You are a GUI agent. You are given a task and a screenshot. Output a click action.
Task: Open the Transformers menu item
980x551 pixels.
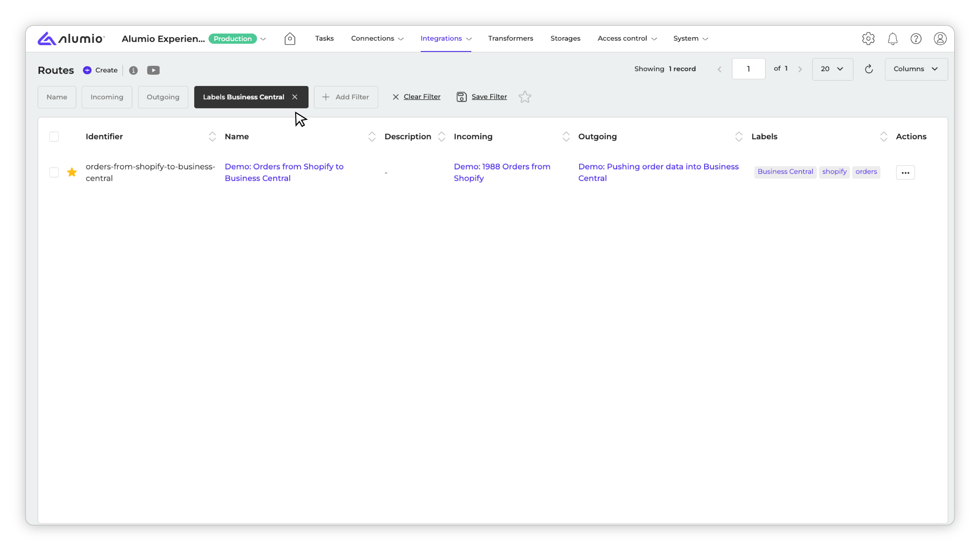point(510,39)
